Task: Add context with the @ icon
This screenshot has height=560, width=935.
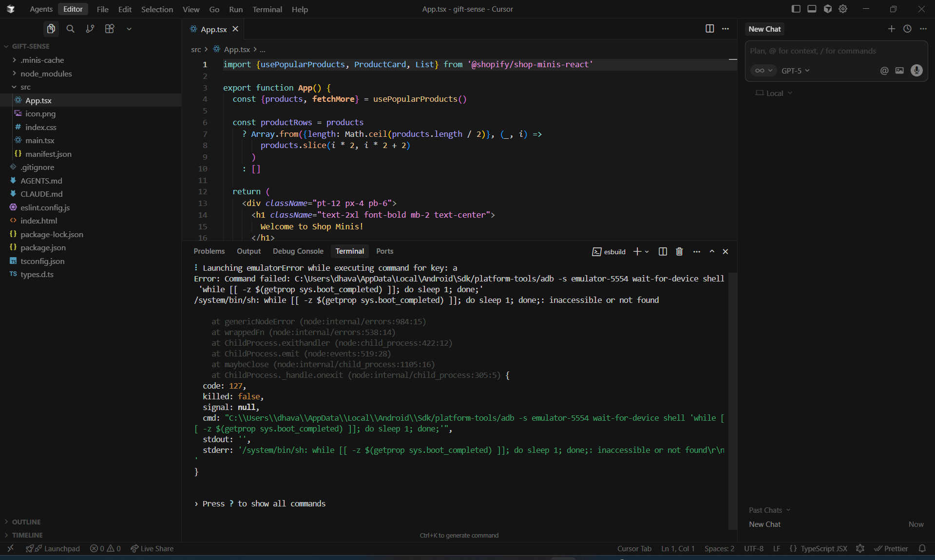Action: 884,71
